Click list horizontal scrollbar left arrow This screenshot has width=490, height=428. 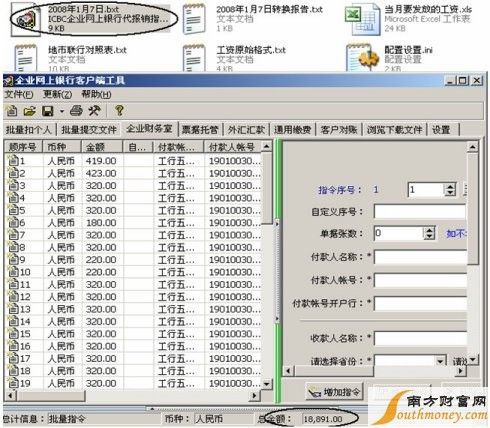[10, 396]
